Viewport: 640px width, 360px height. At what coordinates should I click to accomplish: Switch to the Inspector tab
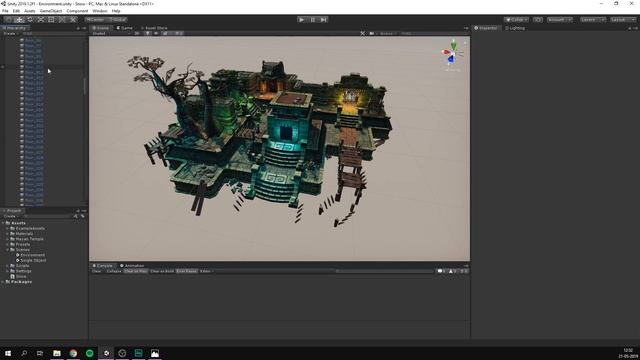[x=486, y=28]
